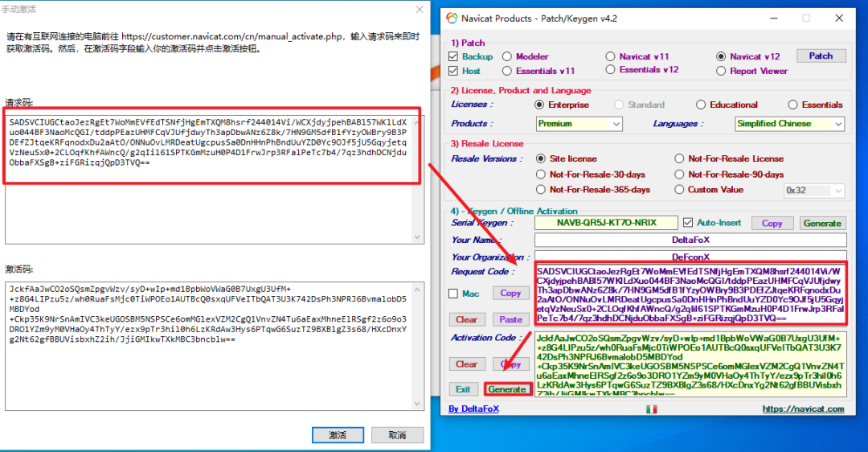Image resolution: width=868 pixels, height=452 pixels.
Task: Select Report Viewer radio option
Action: point(721,71)
